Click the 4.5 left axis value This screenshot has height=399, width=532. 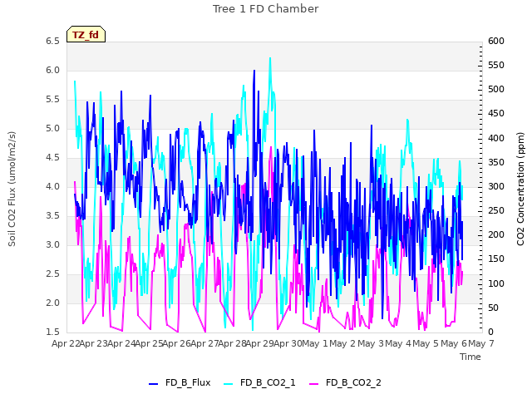[53, 158]
